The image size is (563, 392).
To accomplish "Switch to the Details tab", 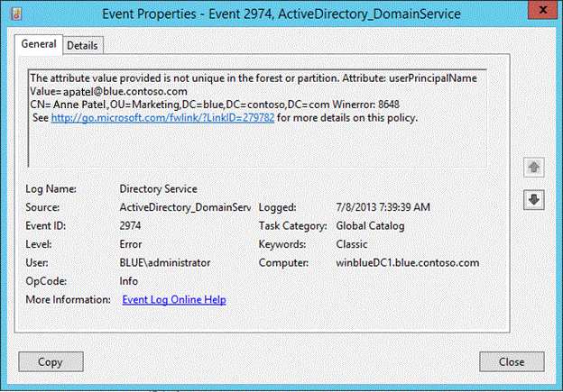I will 83,46.
